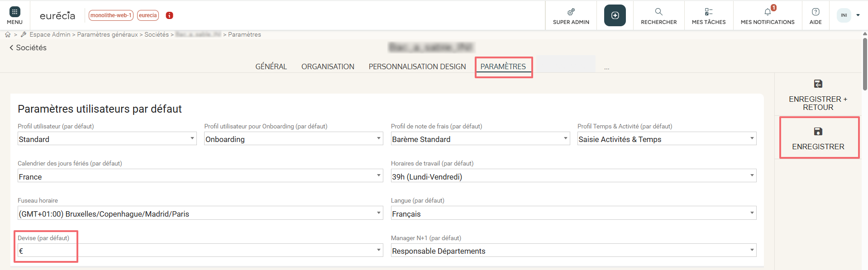Click the vertical page scrollbar
This screenshot has width=868, height=270.
(865, 63)
